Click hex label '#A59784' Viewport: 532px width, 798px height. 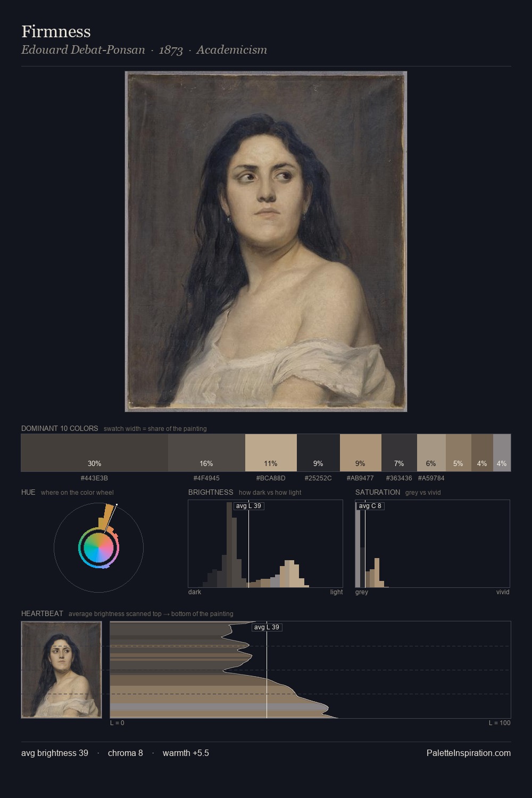pyautogui.click(x=431, y=478)
